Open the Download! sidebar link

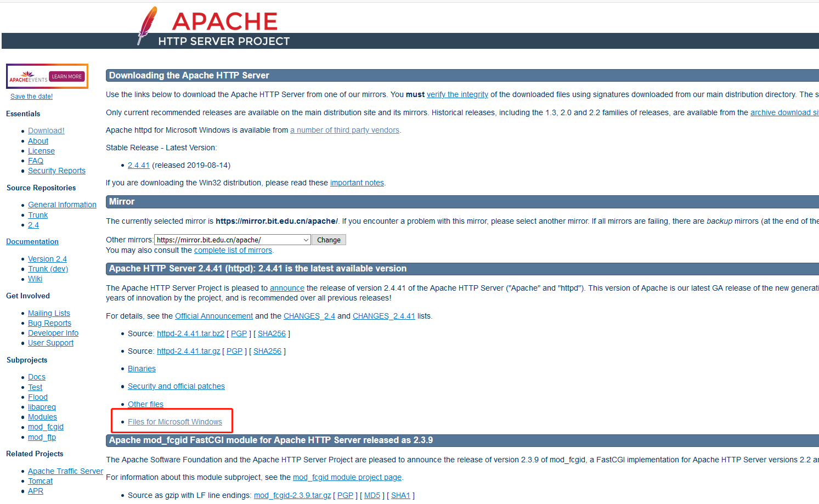(46, 131)
